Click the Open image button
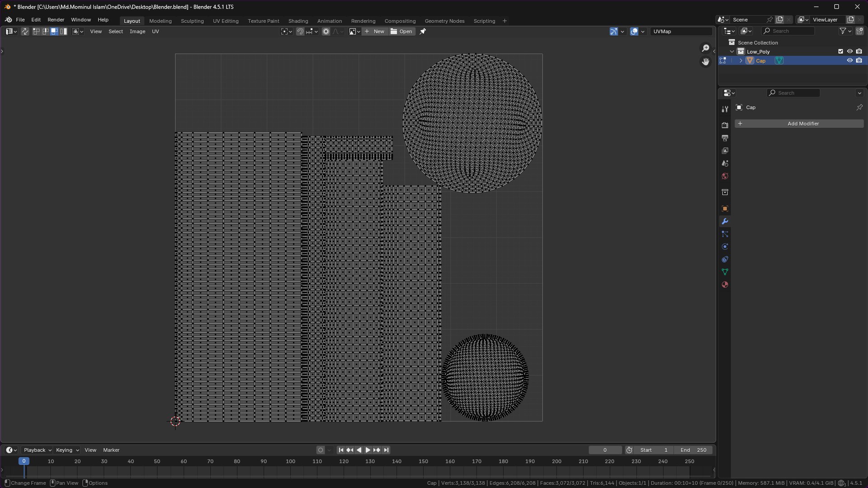The width and height of the screenshot is (868, 488). click(x=401, y=32)
